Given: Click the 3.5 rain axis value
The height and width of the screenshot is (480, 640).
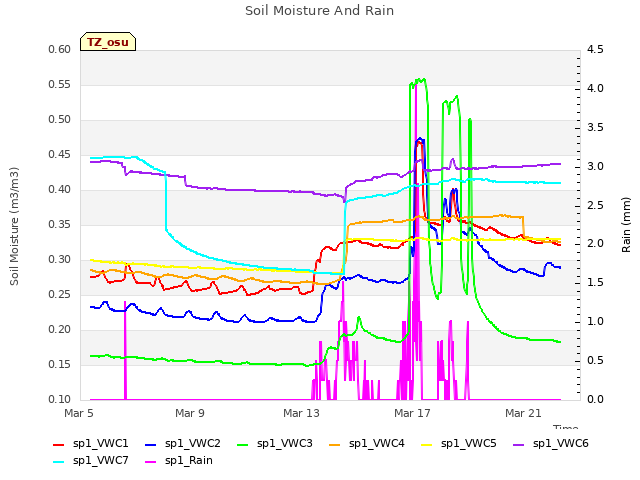Looking at the screenshot, I should coord(595,127).
